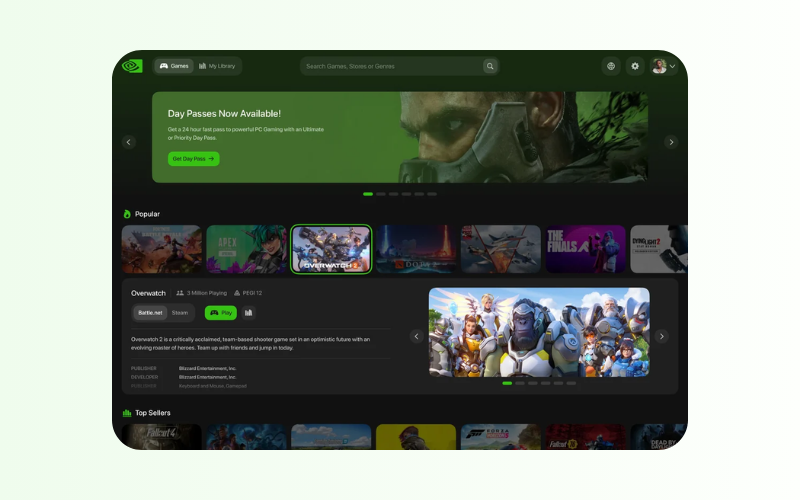
Task: Click the magnifier search icon
Action: 490,66
